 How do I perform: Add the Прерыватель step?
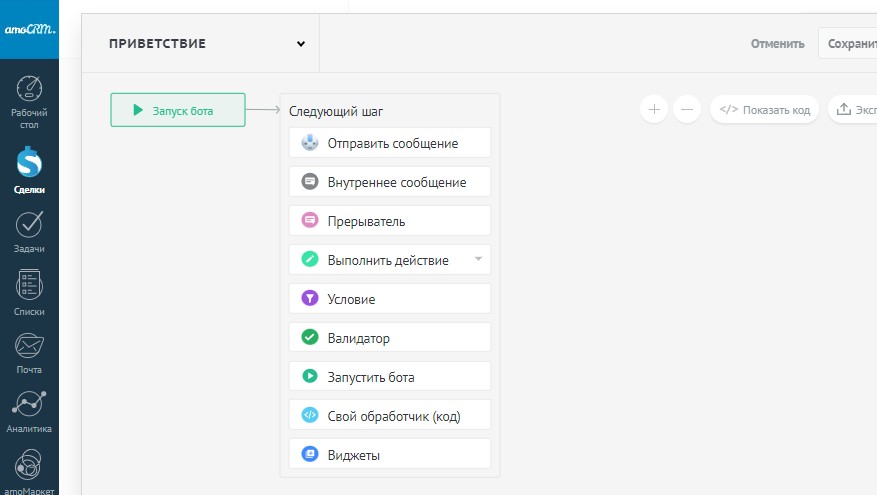[x=390, y=221]
